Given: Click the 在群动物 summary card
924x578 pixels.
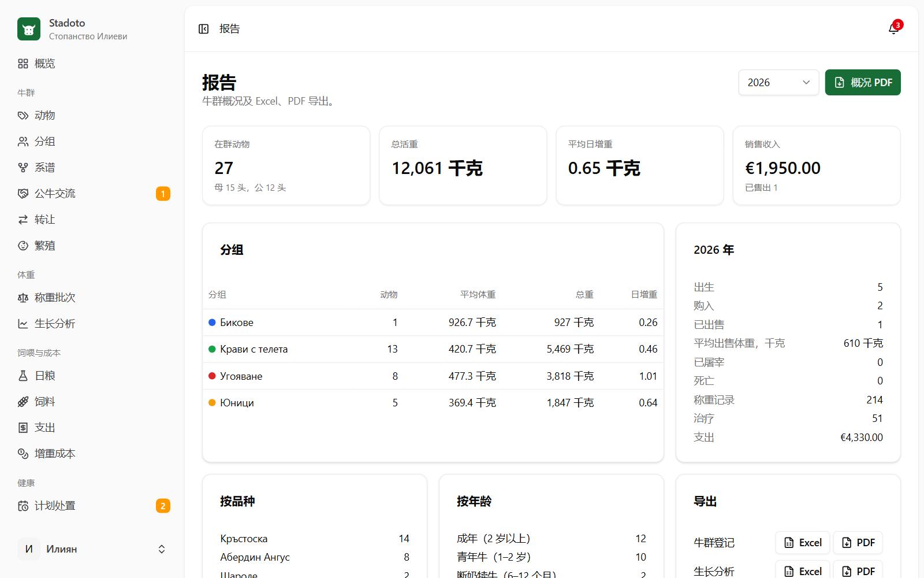Looking at the screenshot, I should coord(286,166).
